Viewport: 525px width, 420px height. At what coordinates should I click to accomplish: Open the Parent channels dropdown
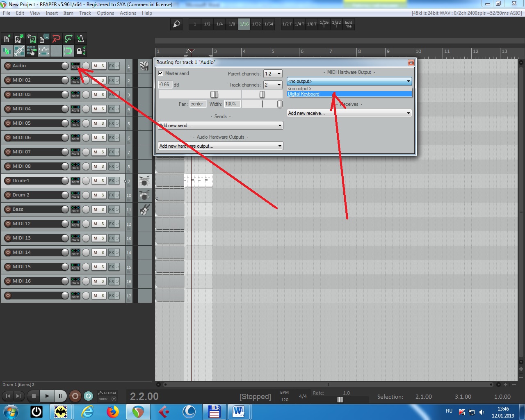[x=273, y=74]
